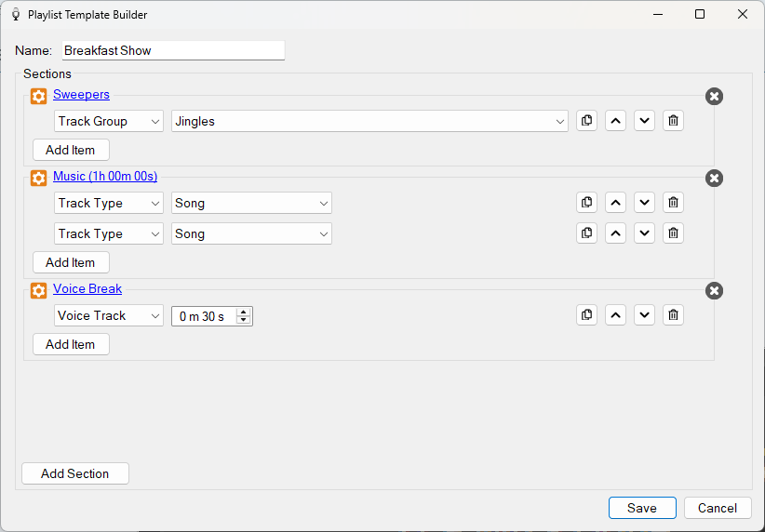The image size is (765, 532).
Task: Delete the first Song item
Action: point(673,203)
